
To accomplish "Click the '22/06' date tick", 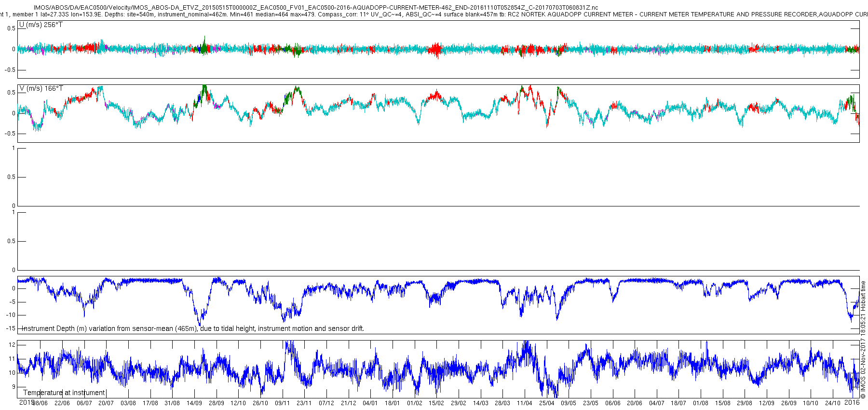I will click(x=62, y=403).
